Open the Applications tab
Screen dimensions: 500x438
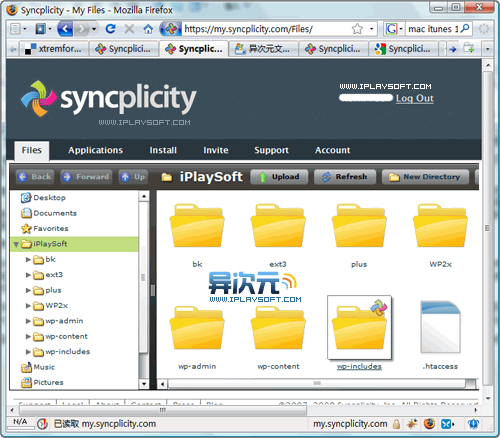(x=96, y=150)
